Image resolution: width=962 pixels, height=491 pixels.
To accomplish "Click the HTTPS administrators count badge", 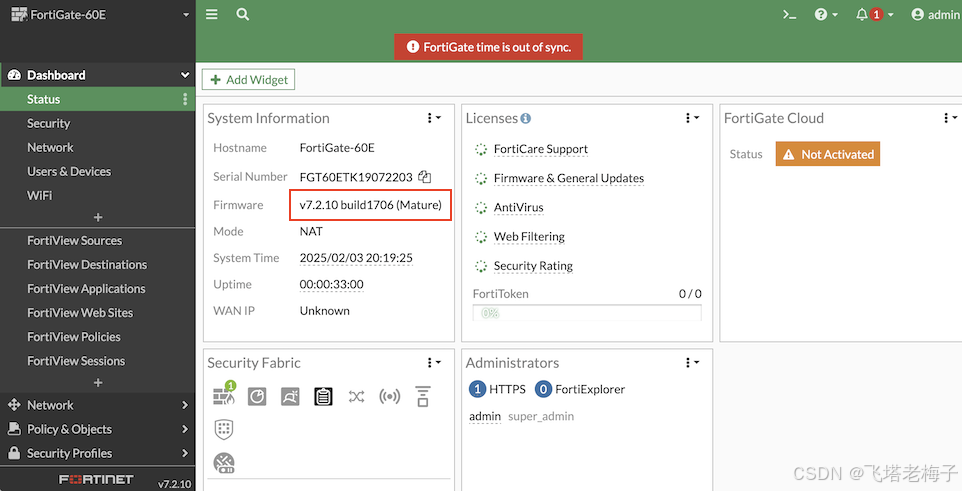I will click(x=477, y=389).
